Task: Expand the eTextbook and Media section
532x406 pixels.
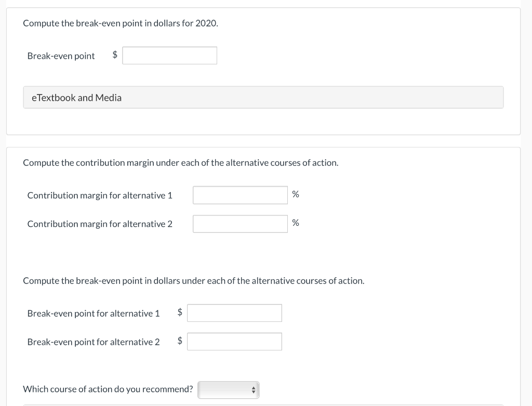Action: click(76, 98)
